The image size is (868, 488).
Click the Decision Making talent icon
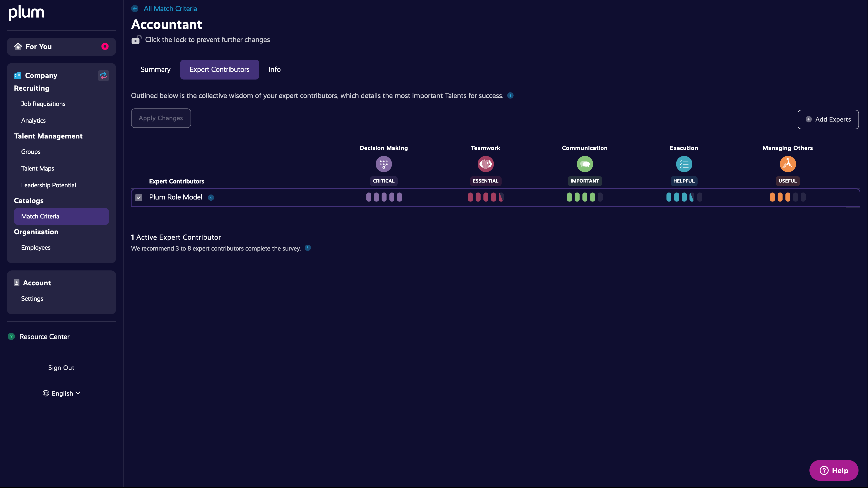tap(383, 164)
